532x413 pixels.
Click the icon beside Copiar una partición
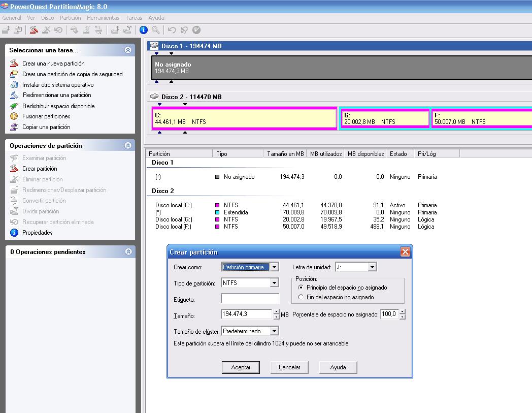tap(14, 126)
